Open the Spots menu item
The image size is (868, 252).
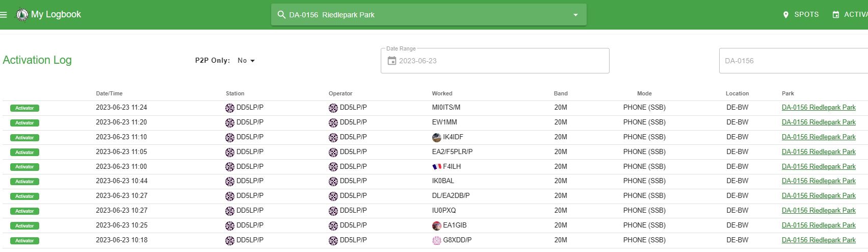point(806,15)
